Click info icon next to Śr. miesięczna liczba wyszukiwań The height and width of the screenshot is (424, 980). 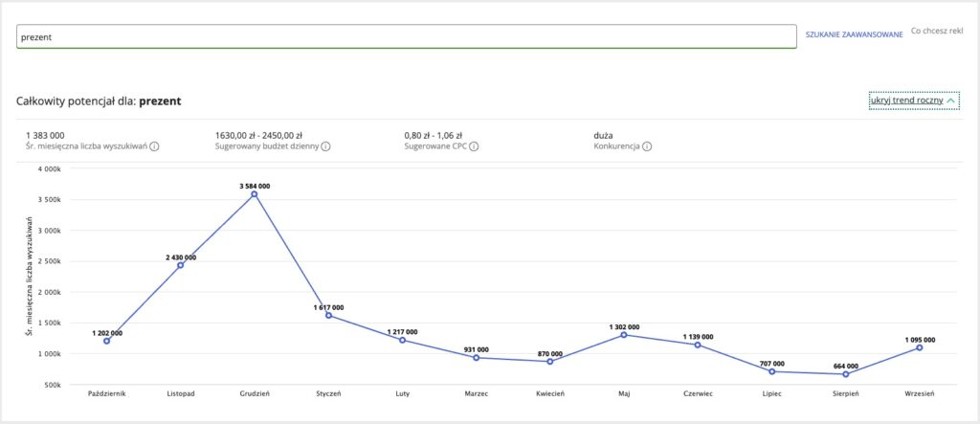pyautogui.click(x=154, y=146)
